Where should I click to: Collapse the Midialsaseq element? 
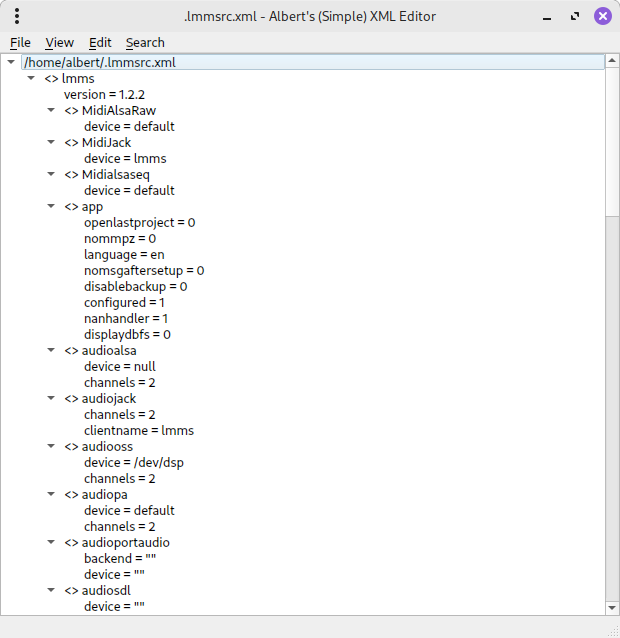pos(51,174)
